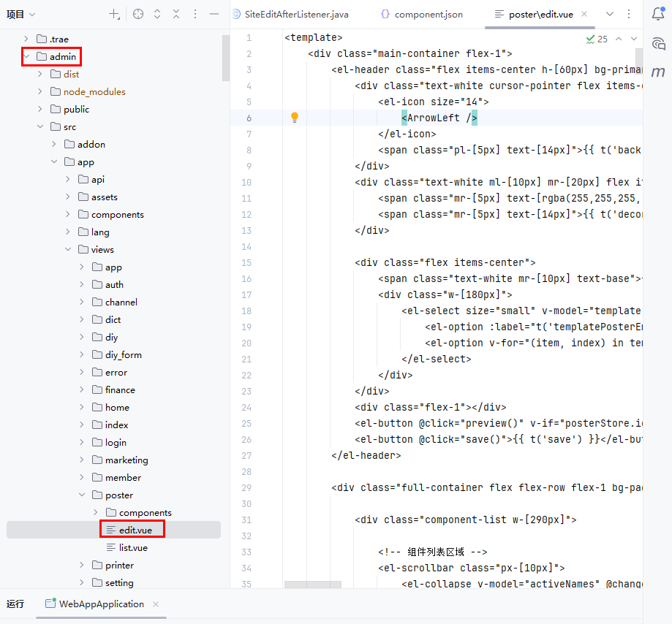
Task: Click the locate opened file crosshair icon
Action: coord(138,14)
